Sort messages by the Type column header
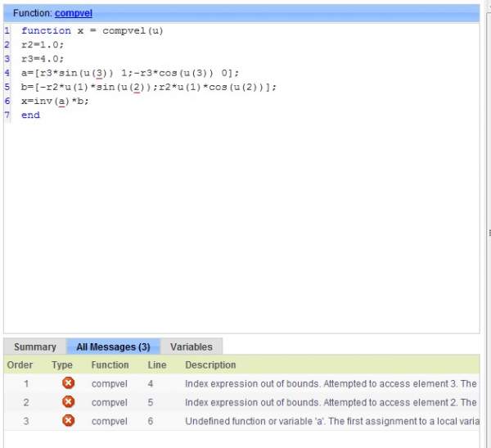 [62, 365]
